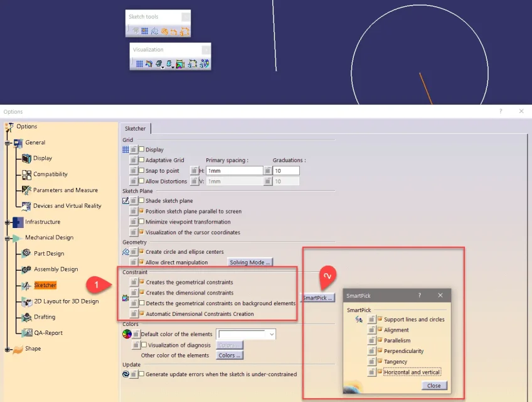Image resolution: width=532 pixels, height=402 pixels.
Task: Uncheck Tangency in the SmartPick dialog
Action: pyautogui.click(x=380, y=361)
